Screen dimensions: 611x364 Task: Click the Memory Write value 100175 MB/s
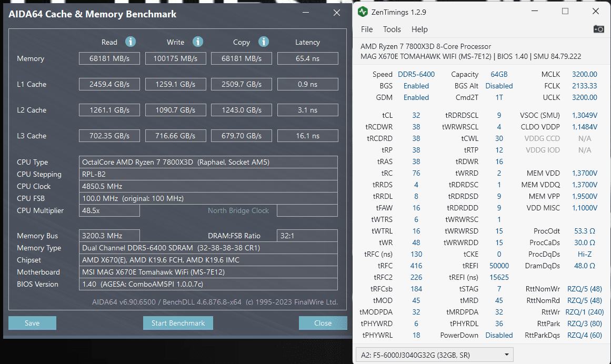(x=176, y=58)
